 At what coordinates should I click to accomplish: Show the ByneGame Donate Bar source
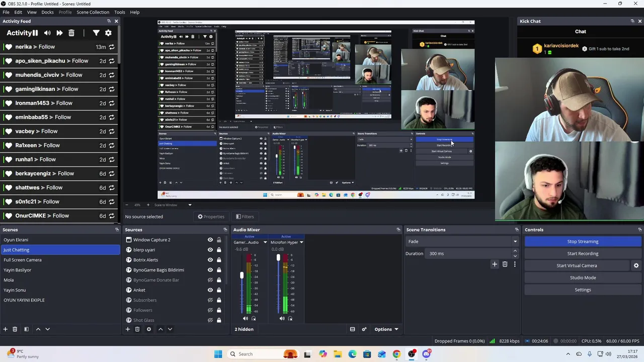210,280
